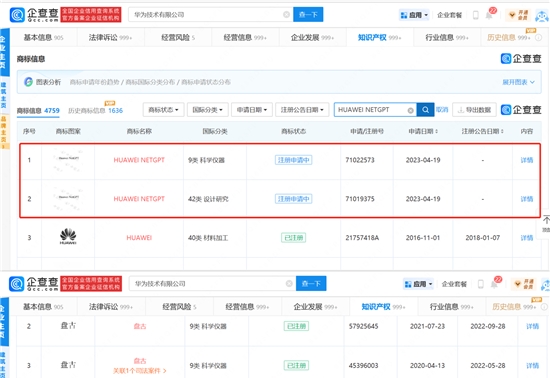This screenshot has height=378, width=550.
Task: Select the 知识产权 tab in the upper tab bar
Action: point(380,38)
